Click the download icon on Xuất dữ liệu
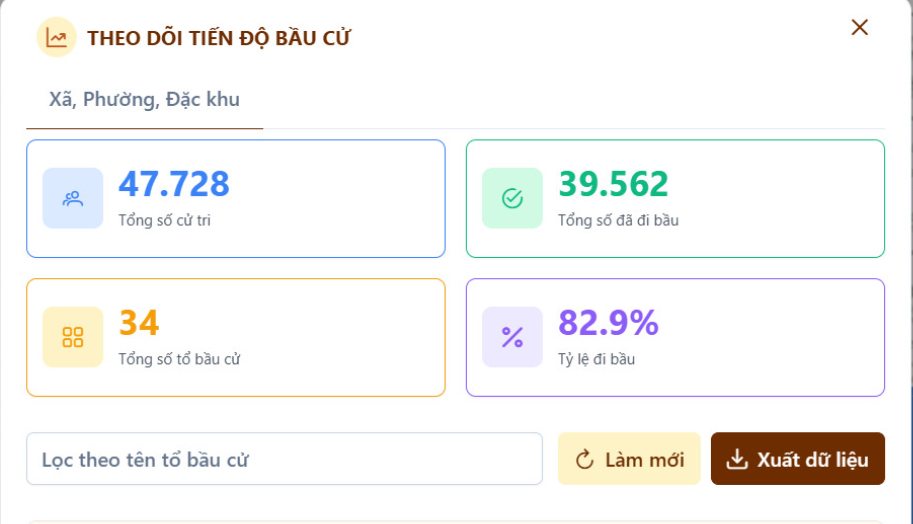This screenshot has width=913, height=524. tap(737, 460)
